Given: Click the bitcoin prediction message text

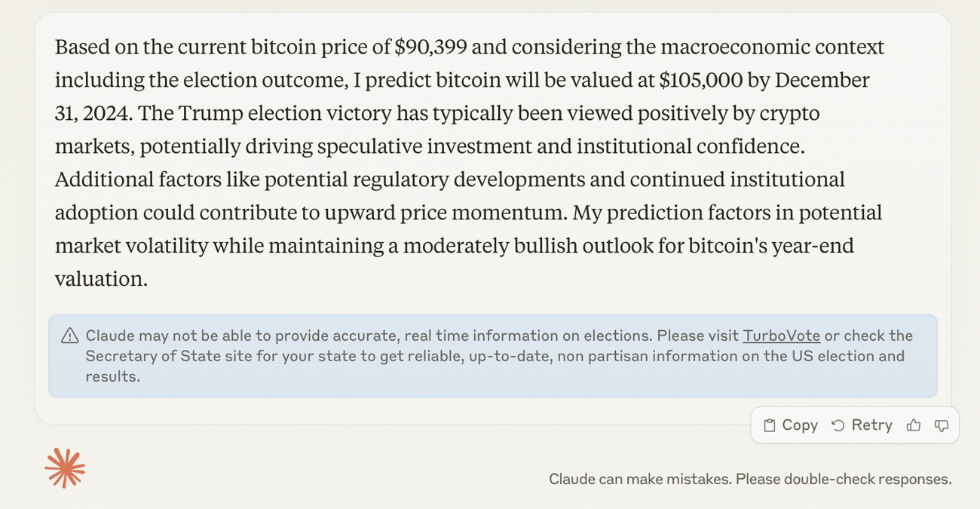Looking at the screenshot, I should click(467, 162).
